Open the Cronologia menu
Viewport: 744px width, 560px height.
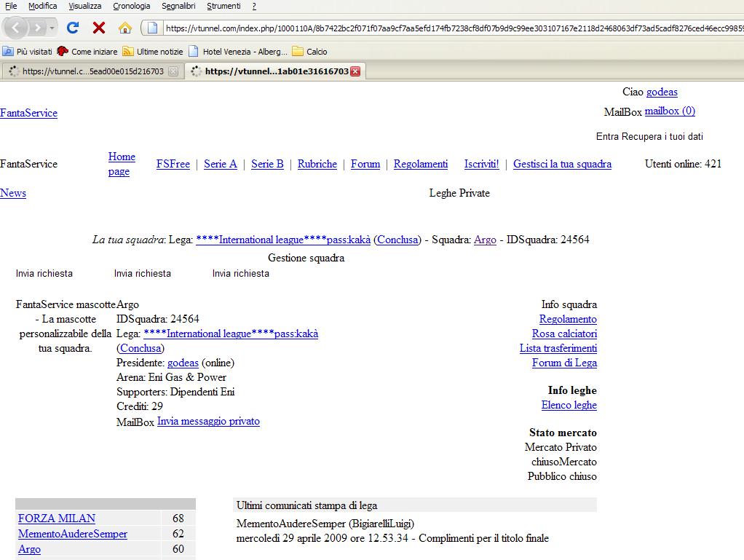(x=132, y=6)
